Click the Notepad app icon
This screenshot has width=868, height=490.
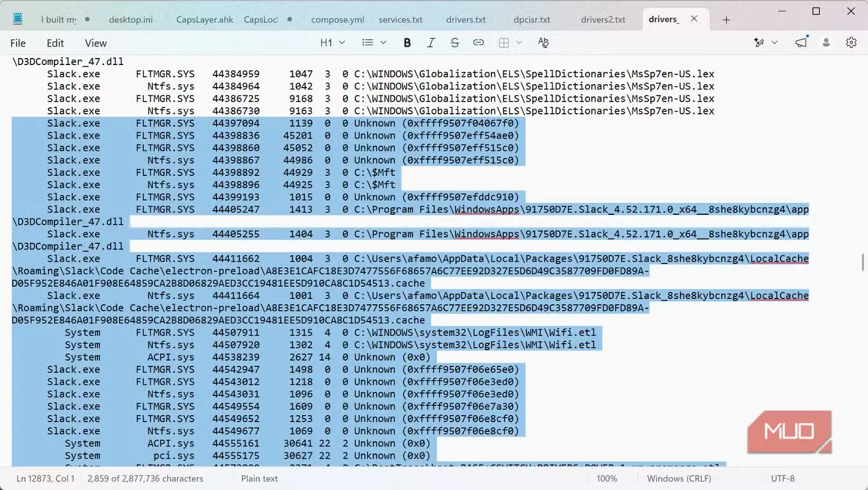pyautogui.click(x=17, y=19)
